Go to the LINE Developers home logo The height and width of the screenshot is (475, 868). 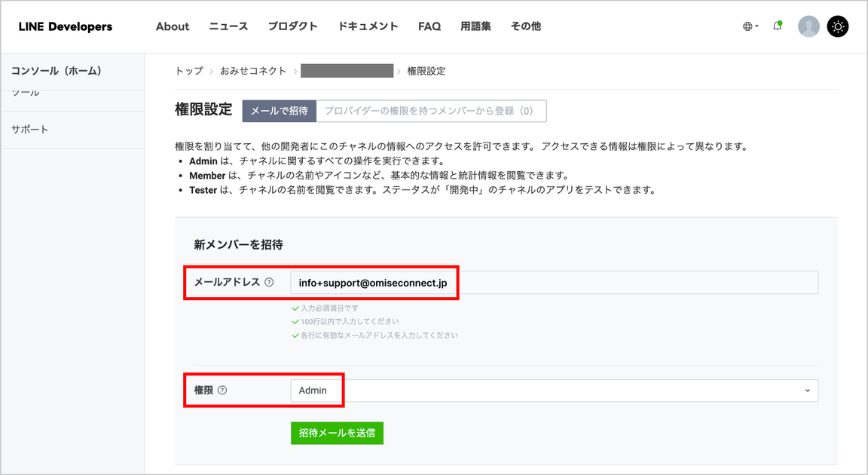coord(66,26)
